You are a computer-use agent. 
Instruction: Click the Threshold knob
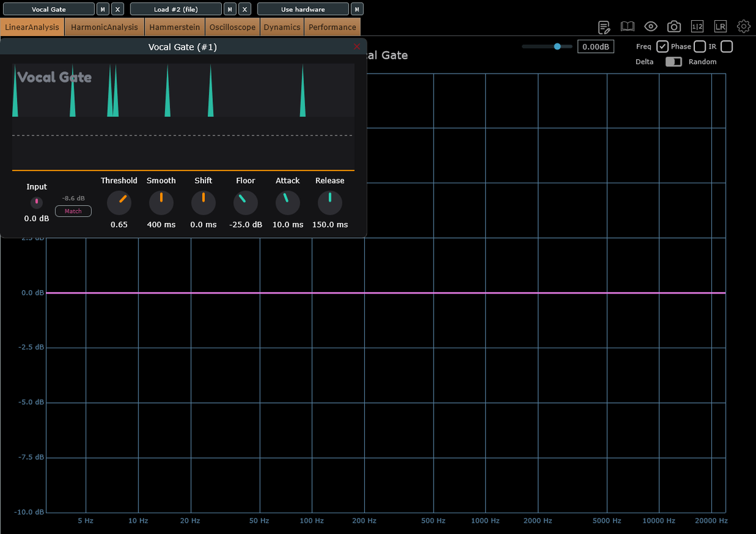119,203
